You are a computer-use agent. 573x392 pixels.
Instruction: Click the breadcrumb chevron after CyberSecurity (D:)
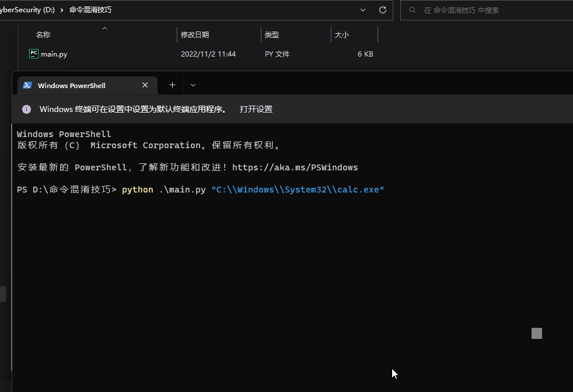point(62,10)
